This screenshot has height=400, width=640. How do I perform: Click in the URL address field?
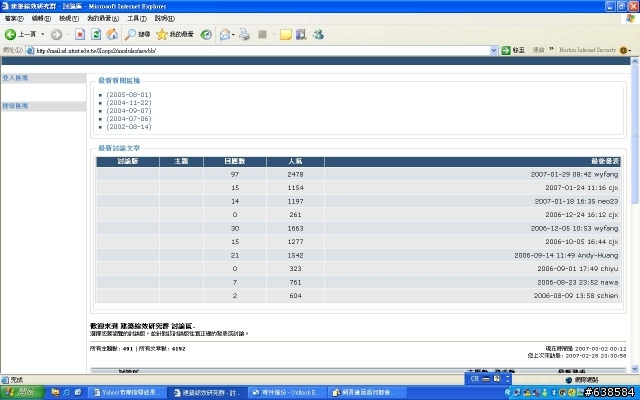click(262, 51)
